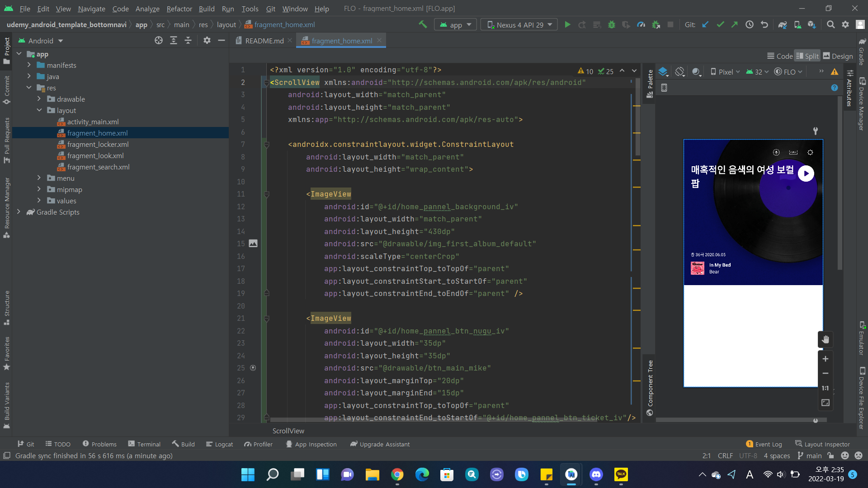This screenshot has height=488, width=868.
Task: Toggle the pan hand tool in preview
Action: point(825,339)
